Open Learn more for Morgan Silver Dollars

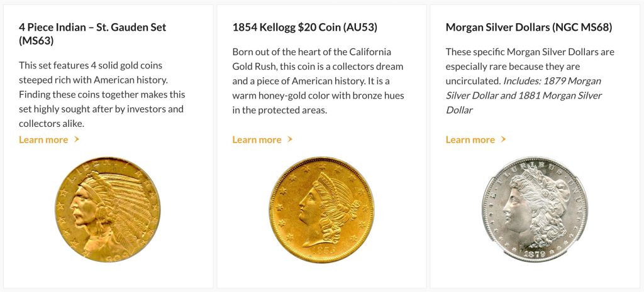pos(470,139)
